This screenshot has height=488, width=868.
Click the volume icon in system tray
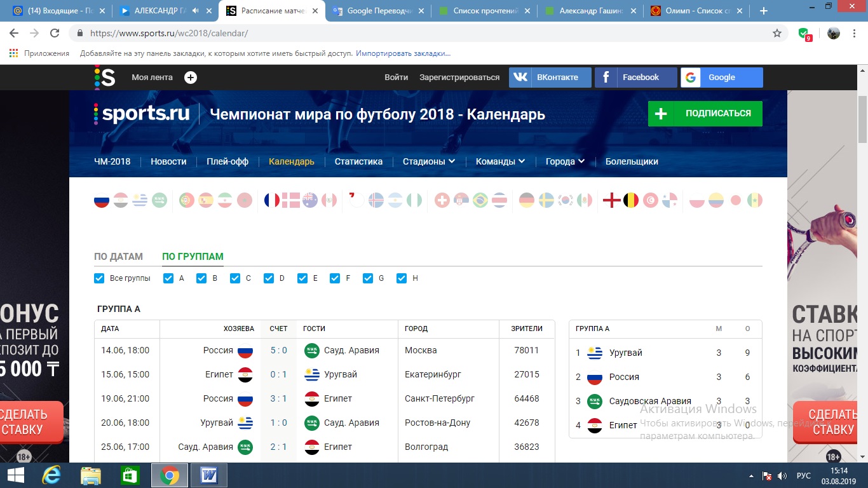pos(782,476)
